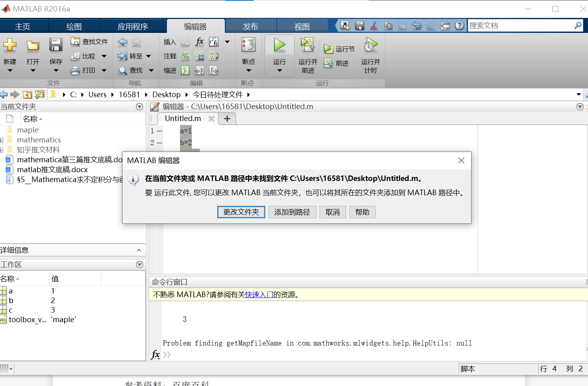Select the maple folder
The height and width of the screenshot is (386, 588).
28,130
